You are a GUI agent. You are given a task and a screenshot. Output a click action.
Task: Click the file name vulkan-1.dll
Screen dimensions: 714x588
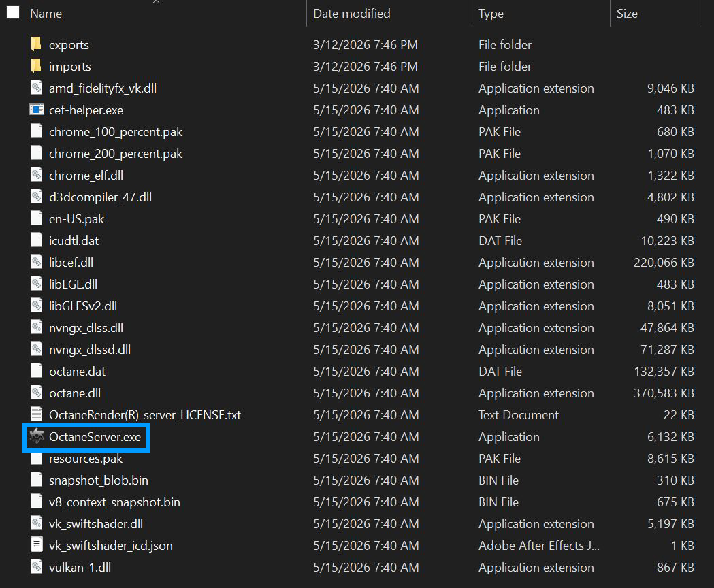point(80,568)
